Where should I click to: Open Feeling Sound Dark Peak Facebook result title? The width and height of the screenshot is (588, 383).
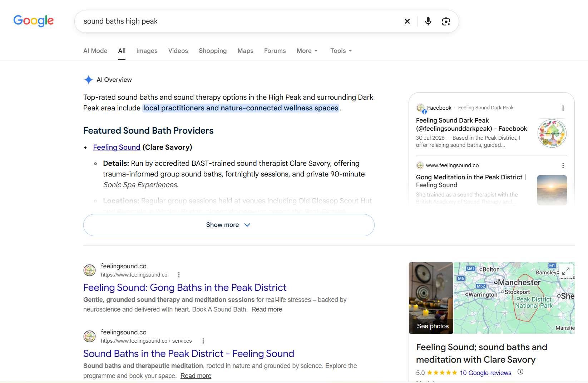tap(471, 124)
